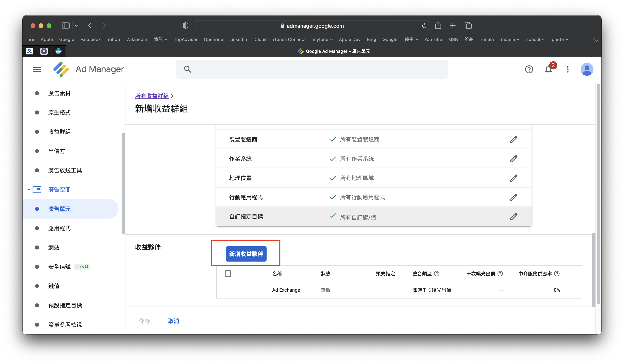624x364 pixels.
Task: Click the search magnifier icon
Action: [187, 69]
